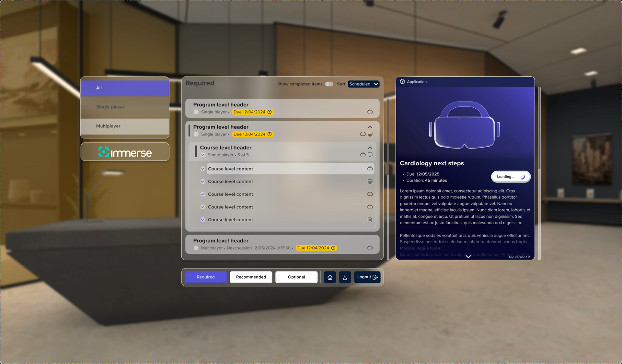Image resolution: width=622 pixels, height=364 pixels.
Task: Open the user profile icon
Action: click(x=345, y=277)
